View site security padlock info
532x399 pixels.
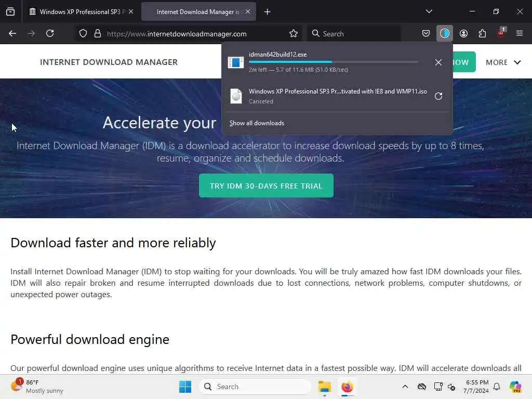point(98,34)
